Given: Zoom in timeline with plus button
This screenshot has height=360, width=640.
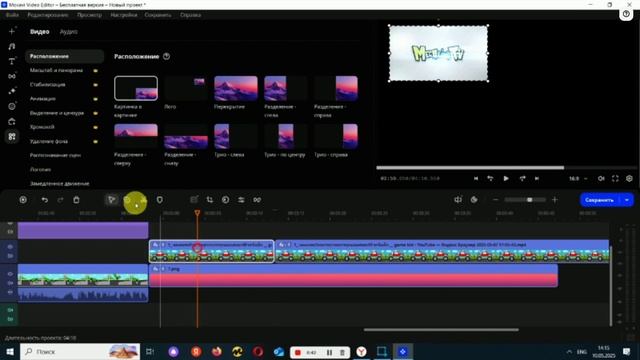Looking at the screenshot, I should coord(555,200).
